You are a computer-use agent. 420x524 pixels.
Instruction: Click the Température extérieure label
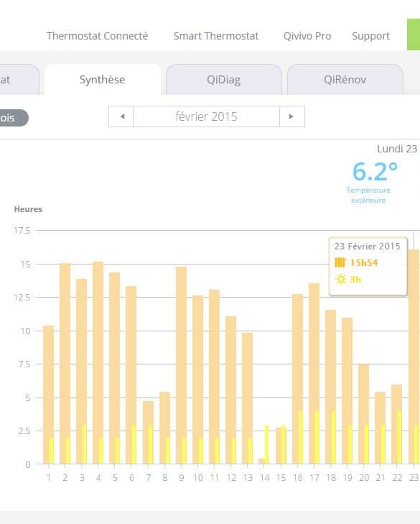[x=368, y=196]
